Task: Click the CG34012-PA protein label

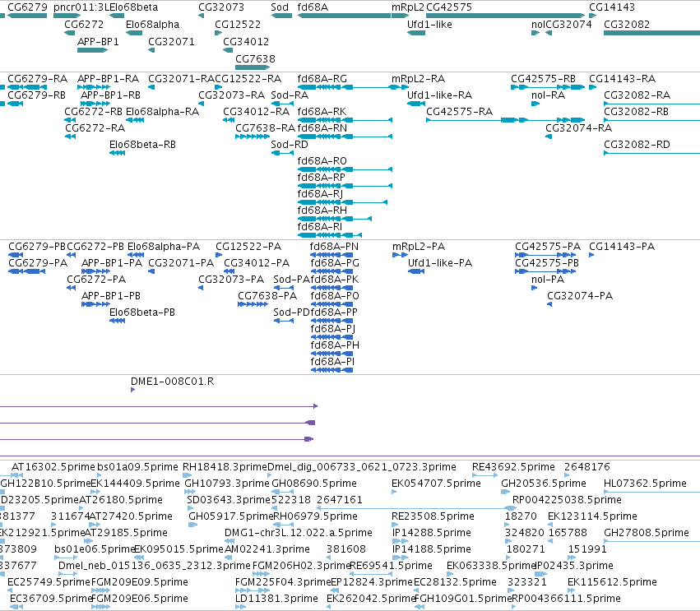Action: (257, 263)
